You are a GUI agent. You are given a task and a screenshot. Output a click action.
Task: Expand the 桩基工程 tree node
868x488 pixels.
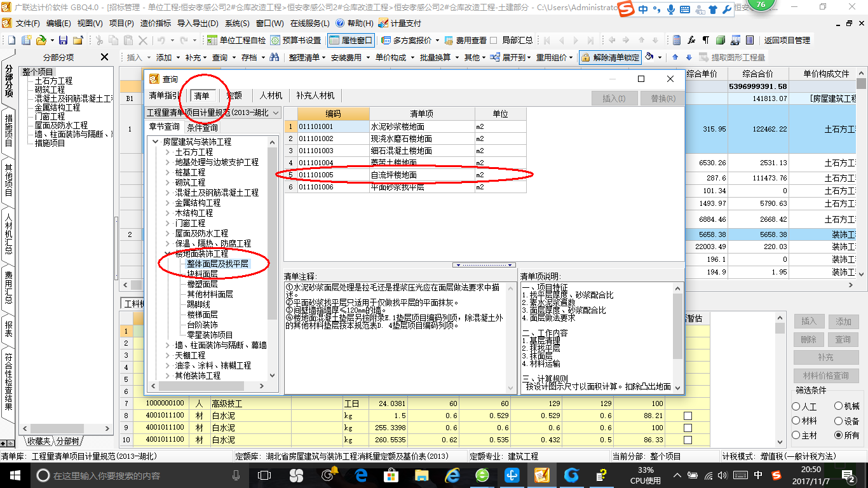click(168, 172)
